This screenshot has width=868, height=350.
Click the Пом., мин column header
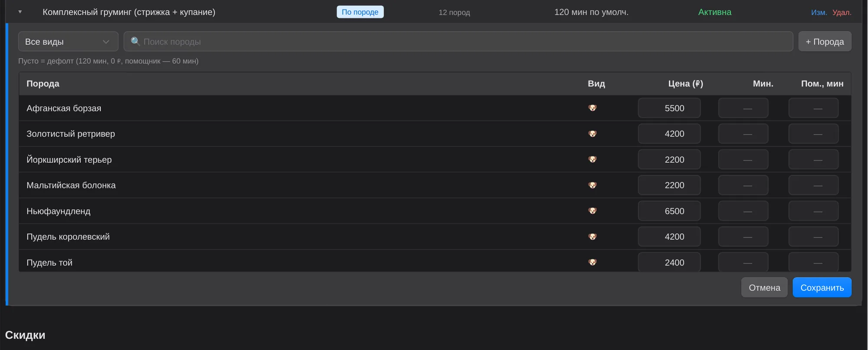pos(822,83)
